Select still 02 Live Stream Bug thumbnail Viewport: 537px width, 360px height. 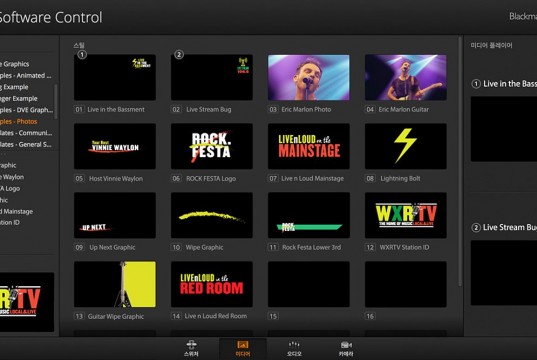tap(212, 77)
